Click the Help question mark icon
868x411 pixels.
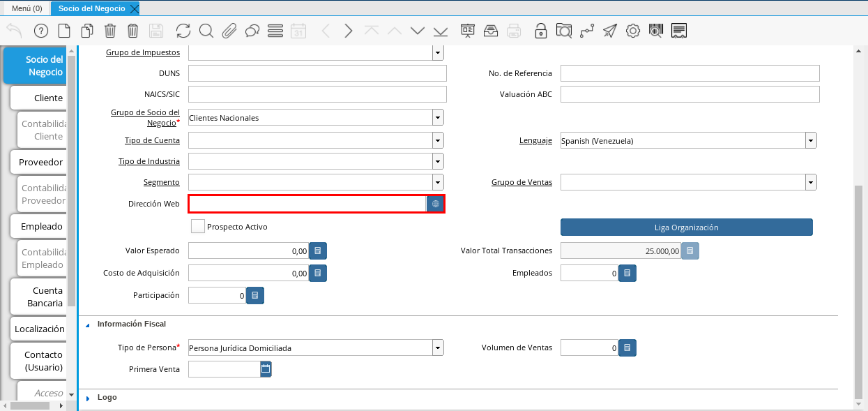(x=40, y=31)
